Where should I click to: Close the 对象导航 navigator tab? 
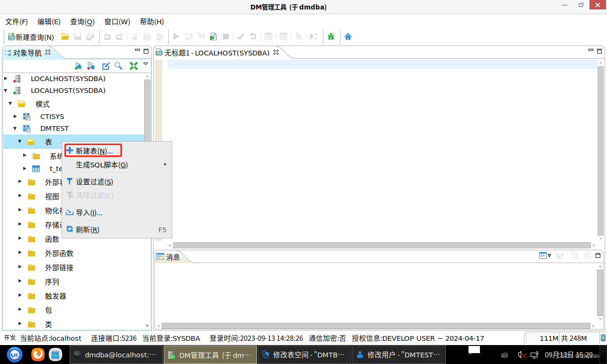coord(47,52)
